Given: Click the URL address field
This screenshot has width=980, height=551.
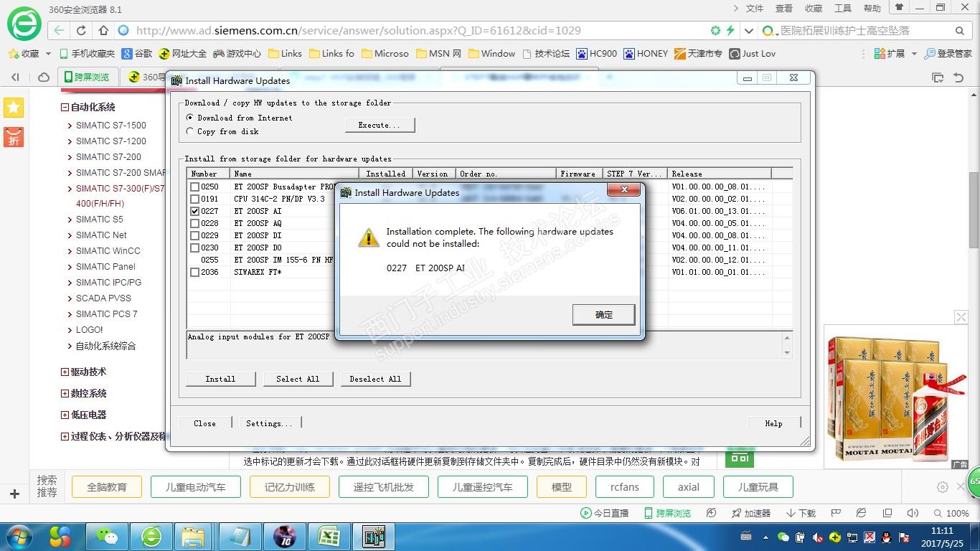Looking at the screenshot, I should point(416,31).
